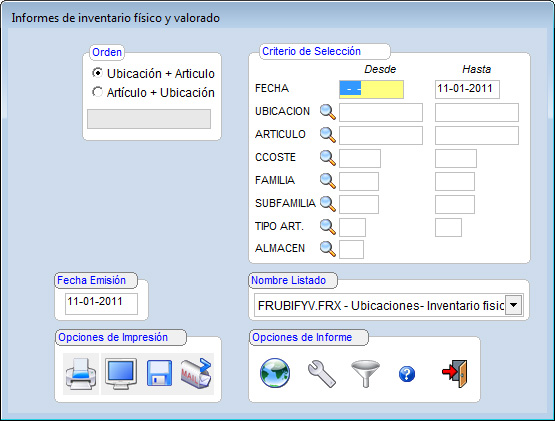Click the globe icon in Opciones de Informe

(275, 373)
